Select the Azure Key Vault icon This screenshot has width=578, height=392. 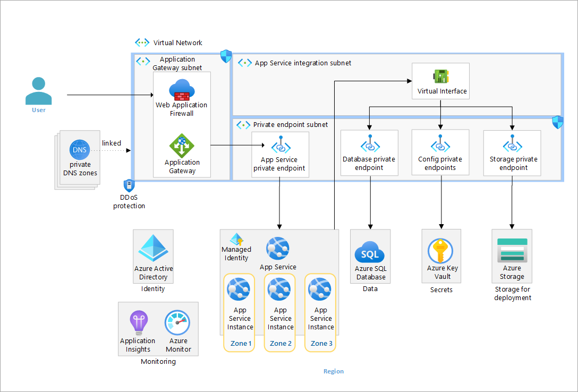[440, 251]
